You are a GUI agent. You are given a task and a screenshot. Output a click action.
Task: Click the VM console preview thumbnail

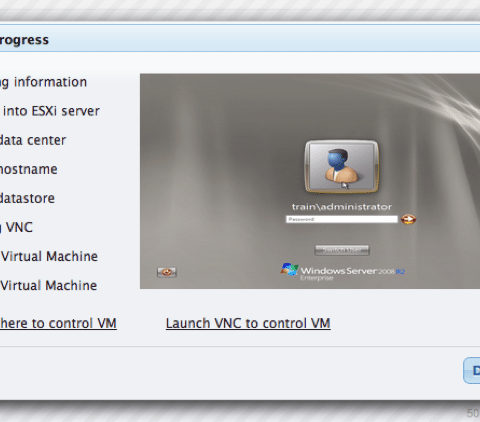[310, 181]
